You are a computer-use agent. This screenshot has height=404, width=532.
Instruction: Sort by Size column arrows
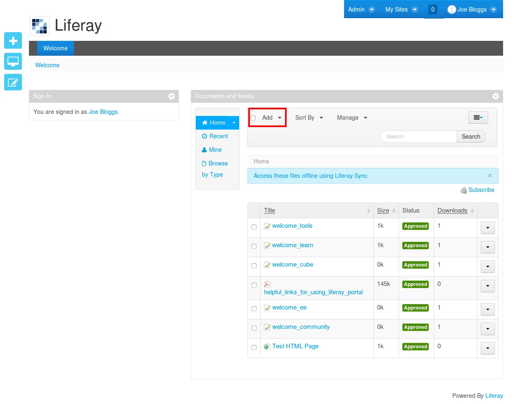tap(394, 211)
